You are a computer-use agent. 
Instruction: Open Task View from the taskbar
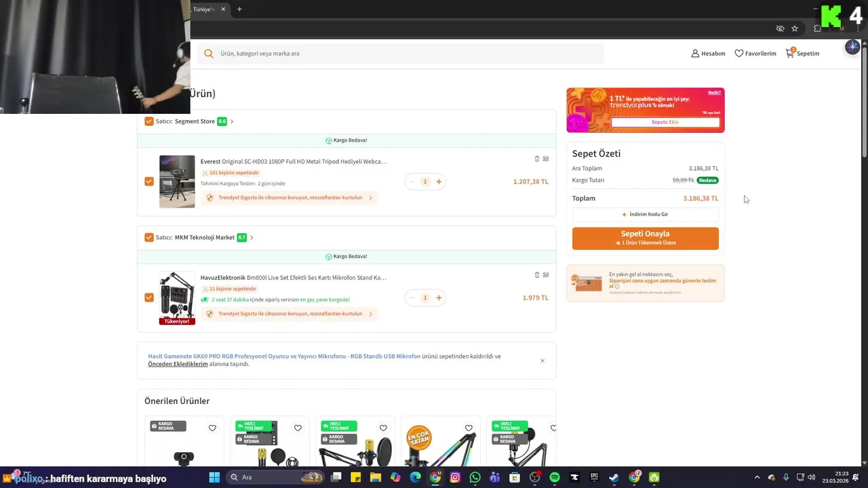[336, 477]
